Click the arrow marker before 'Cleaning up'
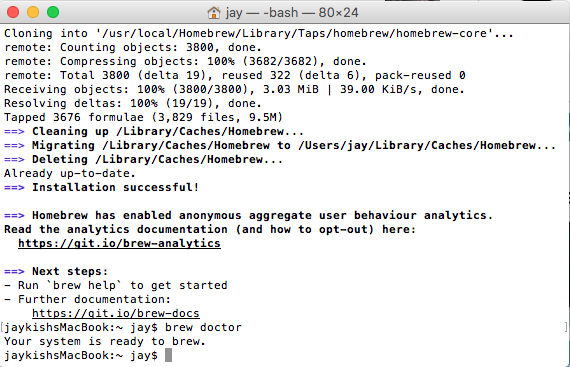 pos(14,132)
